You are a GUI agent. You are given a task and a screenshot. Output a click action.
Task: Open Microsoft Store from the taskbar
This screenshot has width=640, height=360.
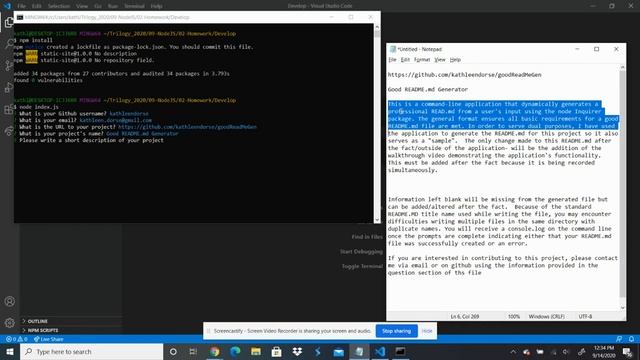coord(276,351)
